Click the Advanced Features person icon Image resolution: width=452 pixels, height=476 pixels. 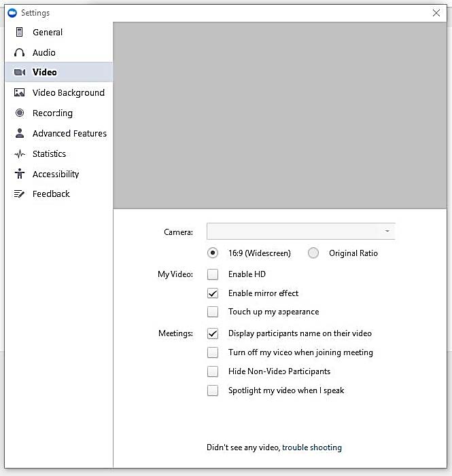tap(19, 134)
